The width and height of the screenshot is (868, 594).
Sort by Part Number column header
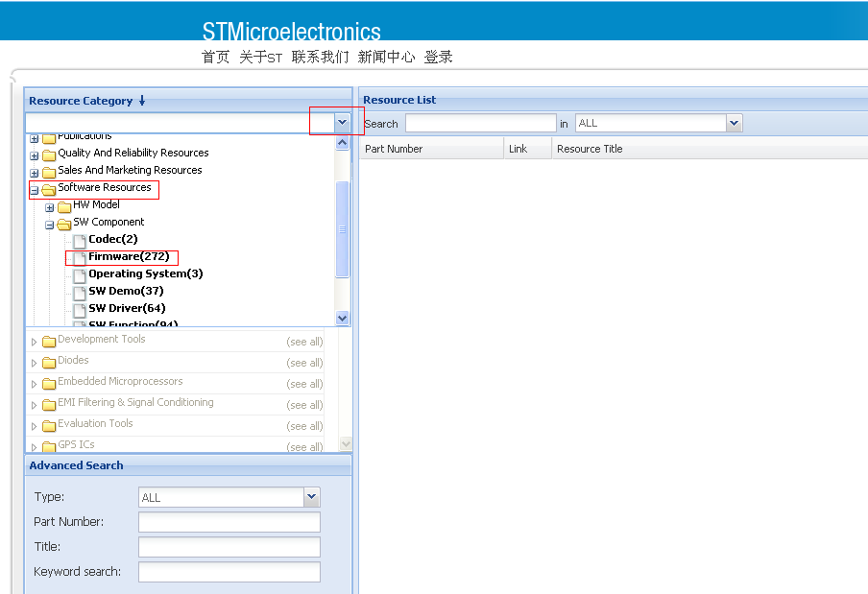431,149
